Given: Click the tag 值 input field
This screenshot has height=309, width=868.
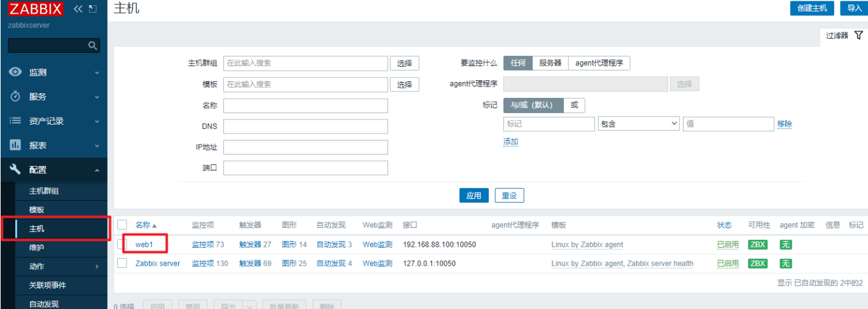Looking at the screenshot, I should [728, 124].
